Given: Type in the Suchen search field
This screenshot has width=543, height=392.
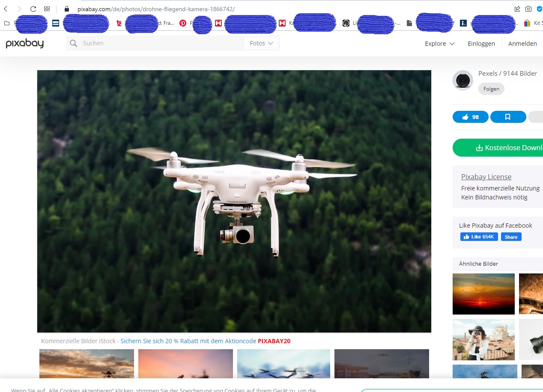Looking at the screenshot, I should click(x=158, y=43).
